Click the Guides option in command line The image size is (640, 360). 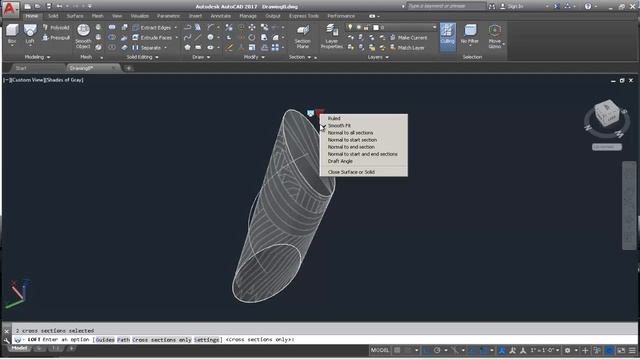pyautogui.click(x=105, y=340)
